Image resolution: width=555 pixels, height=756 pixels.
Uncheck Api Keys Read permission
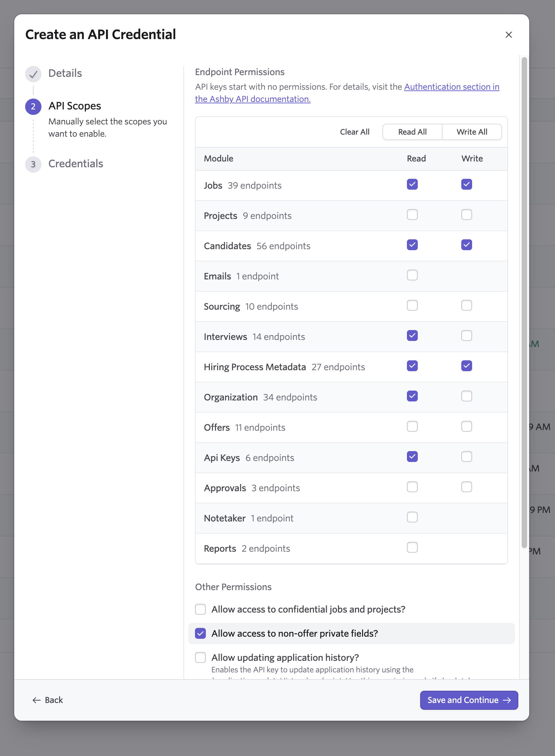(412, 457)
